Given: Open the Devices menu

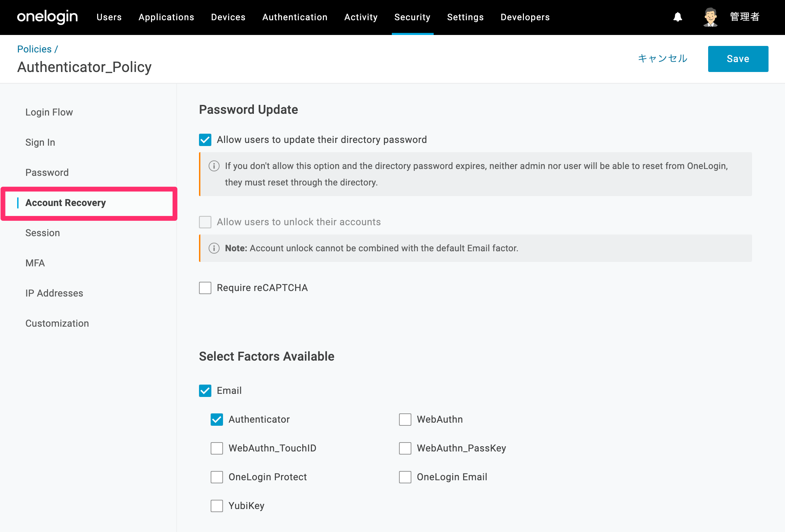Looking at the screenshot, I should click(228, 17).
